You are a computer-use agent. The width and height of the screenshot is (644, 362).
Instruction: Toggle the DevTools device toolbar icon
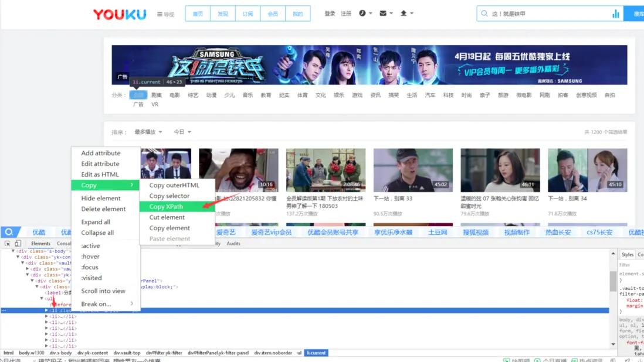(x=18, y=243)
